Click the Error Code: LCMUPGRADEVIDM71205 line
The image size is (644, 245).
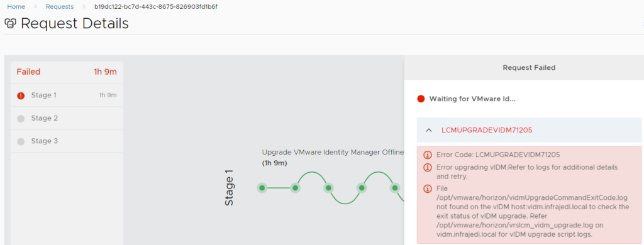click(498, 155)
